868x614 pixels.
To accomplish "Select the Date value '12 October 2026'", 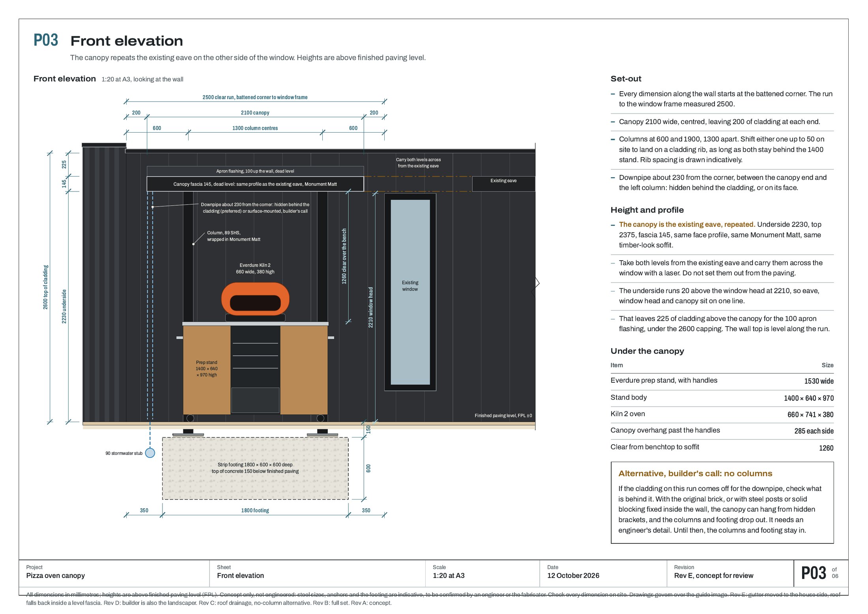I will click(x=573, y=576).
